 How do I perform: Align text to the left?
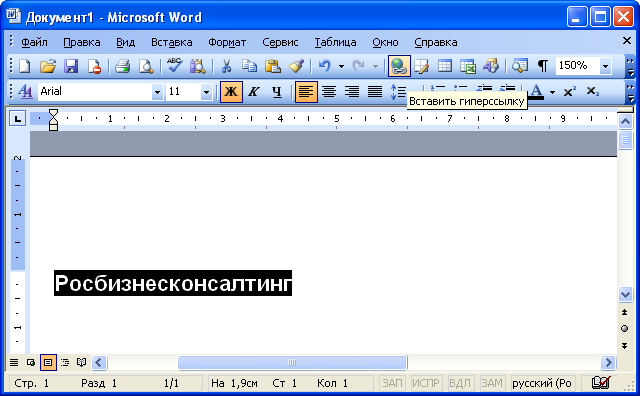pos(306,91)
